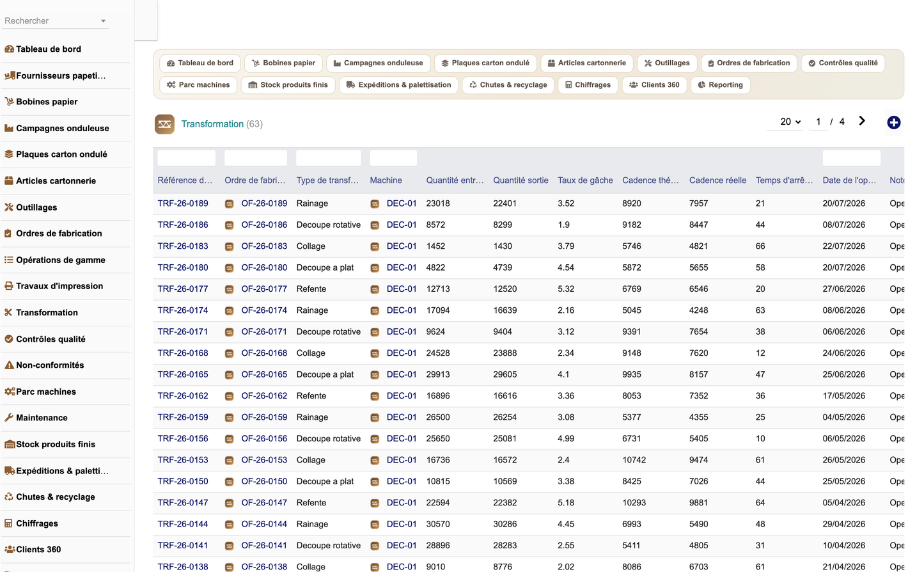Click the date 27/06/2026 cell
924x572 pixels.
(x=844, y=289)
